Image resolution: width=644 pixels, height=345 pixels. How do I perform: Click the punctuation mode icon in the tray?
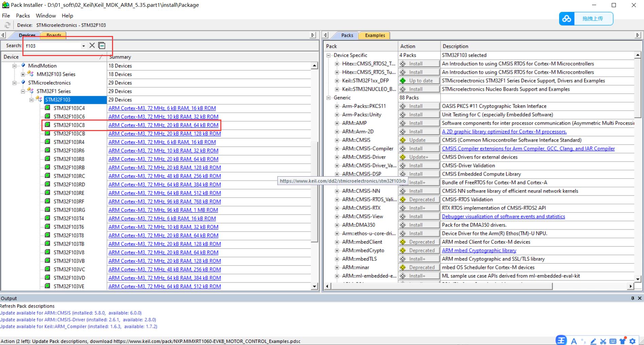583,341
